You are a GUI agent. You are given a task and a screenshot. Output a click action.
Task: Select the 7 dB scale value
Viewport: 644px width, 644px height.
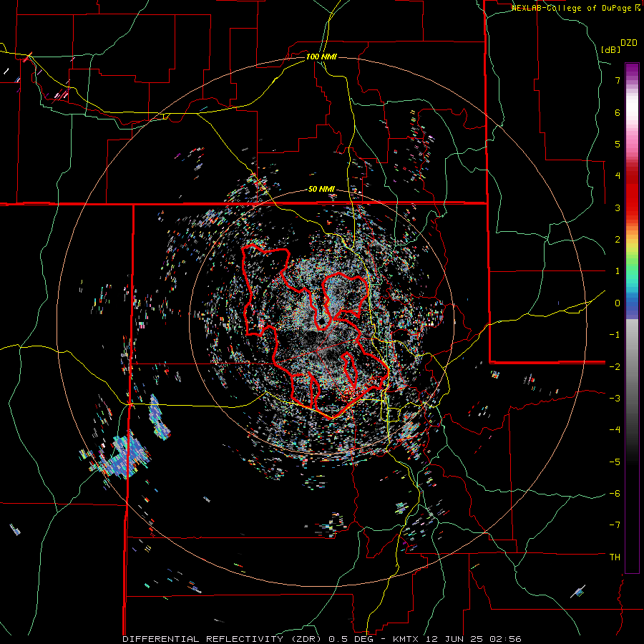click(x=618, y=80)
